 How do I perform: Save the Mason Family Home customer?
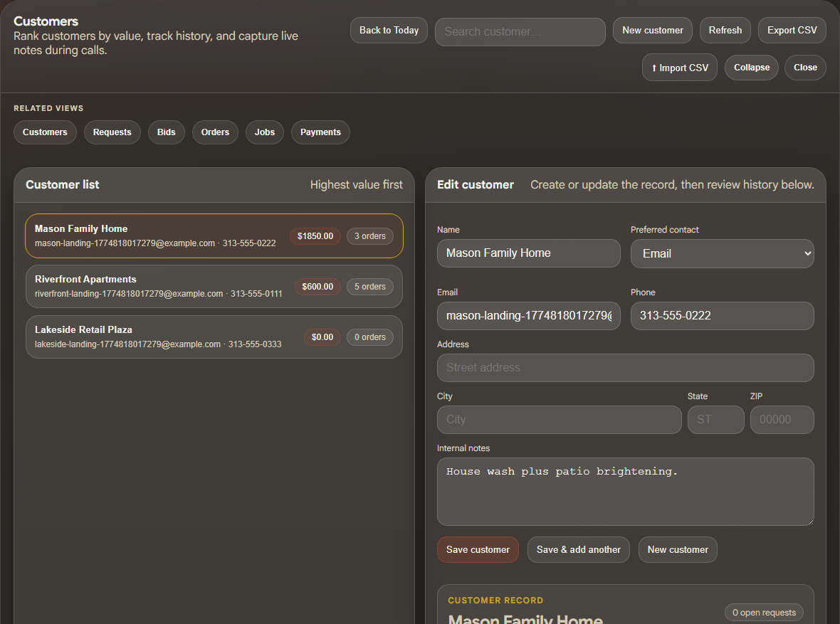478,549
